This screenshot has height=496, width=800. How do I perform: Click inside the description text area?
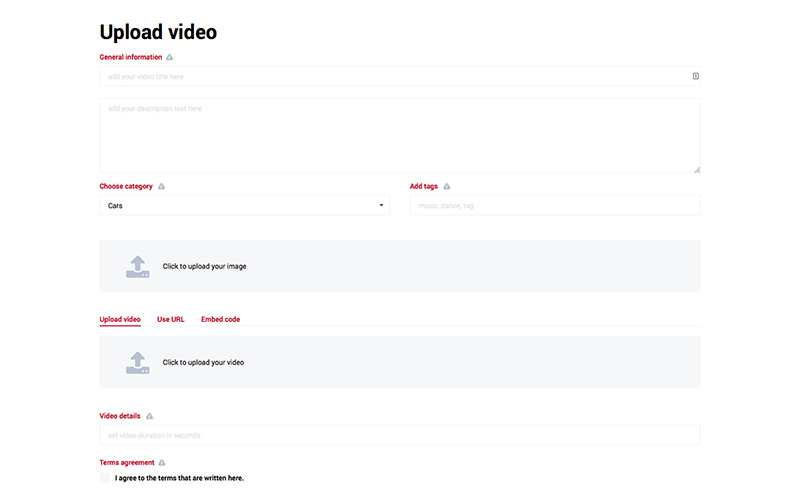(400, 135)
